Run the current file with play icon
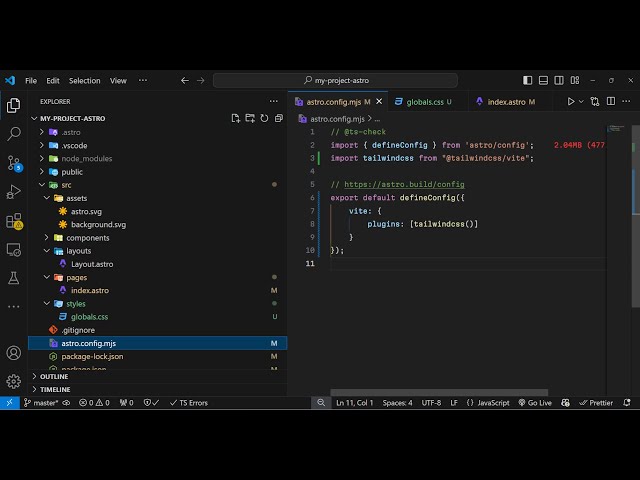This screenshot has height=480, width=640. coord(571,102)
